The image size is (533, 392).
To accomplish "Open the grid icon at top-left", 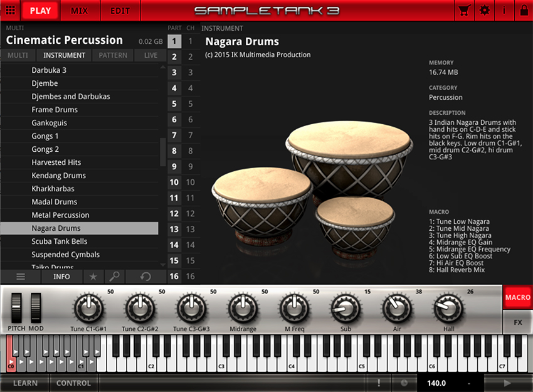I will click(x=10, y=11).
